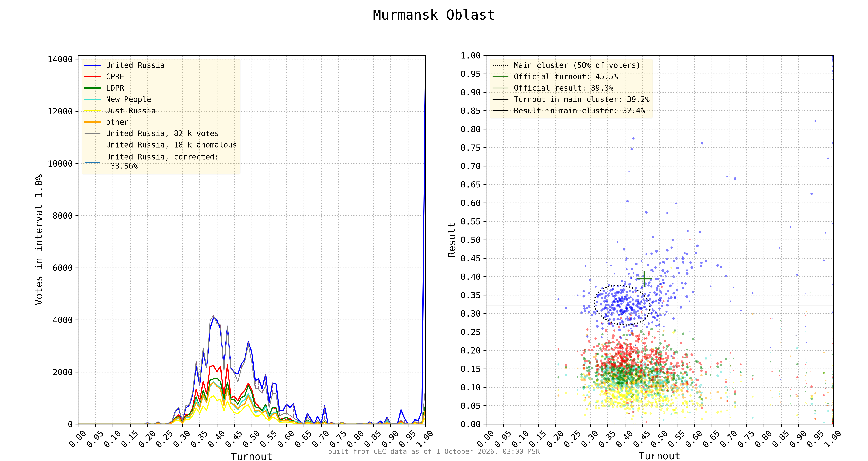This screenshot has width=868, height=461.
Task: Select the "Just Russia" legend label
Action: click(131, 111)
